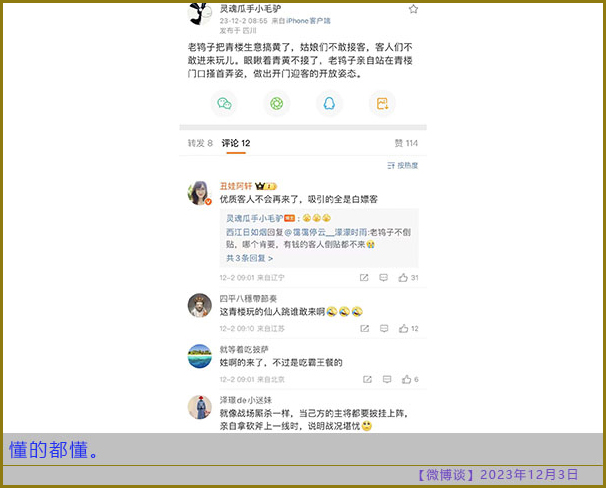Like 四平八穩帶節奏's comment with 12 likes
Screen dimensions: 606x488
pos(409,328)
